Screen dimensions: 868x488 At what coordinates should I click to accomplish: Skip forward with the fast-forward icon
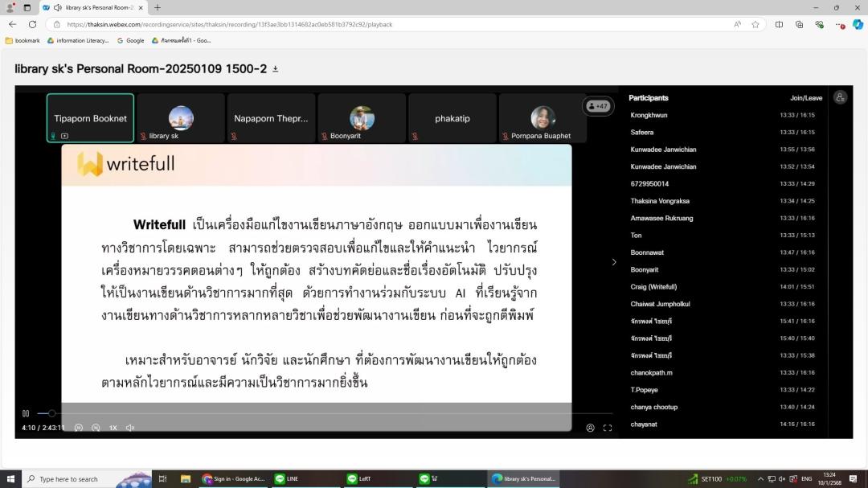point(96,428)
